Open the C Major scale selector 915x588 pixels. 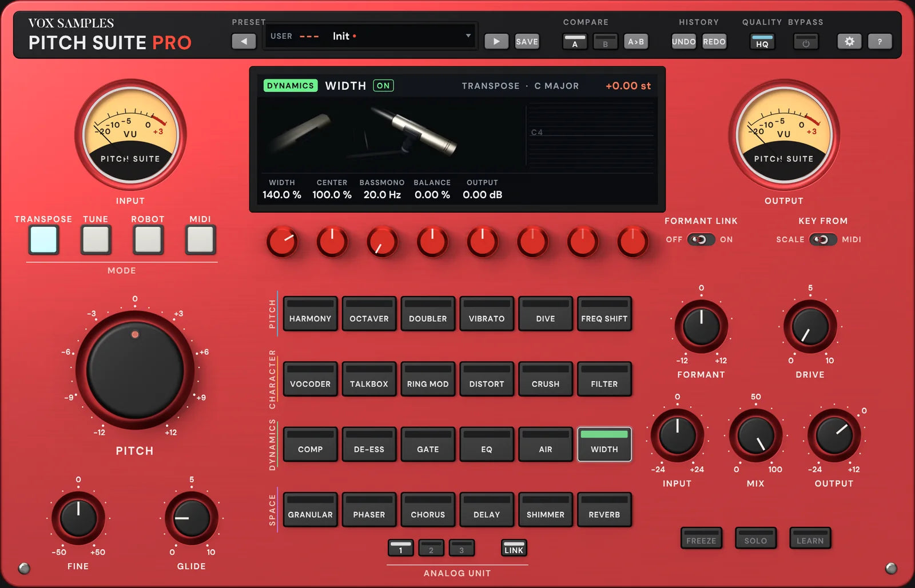pos(556,86)
